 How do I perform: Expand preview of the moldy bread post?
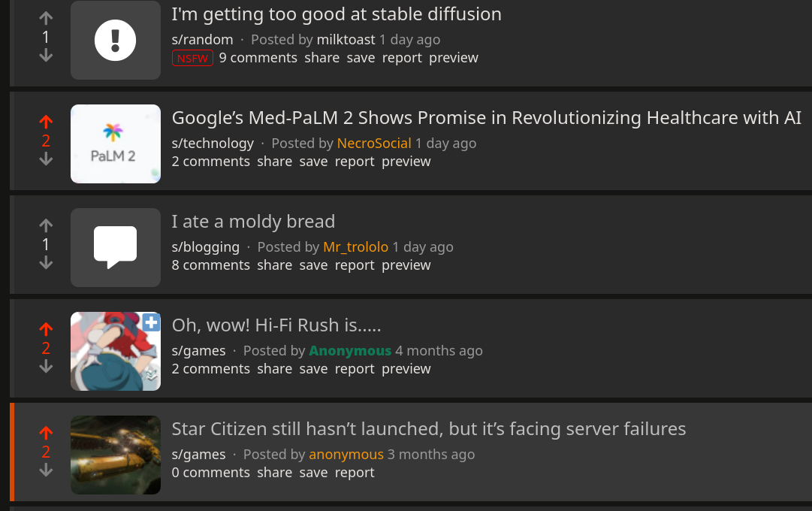click(x=406, y=265)
